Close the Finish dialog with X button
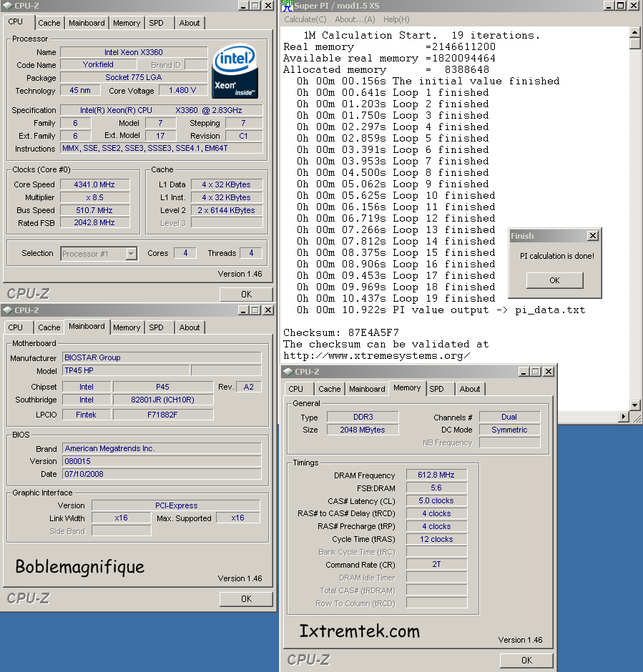The height and width of the screenshot is (672, 643). pyautogui.click(x=593, y=236)
